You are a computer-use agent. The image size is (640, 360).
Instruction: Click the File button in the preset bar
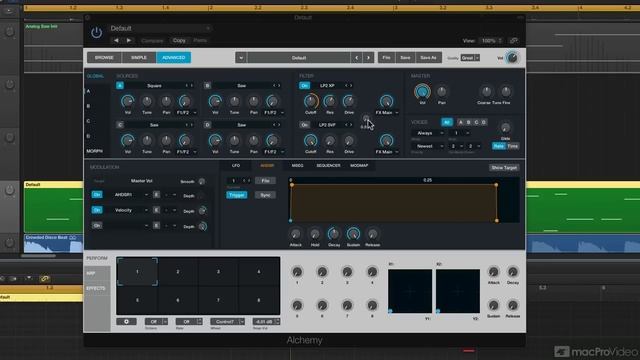[x=386, y=58]
